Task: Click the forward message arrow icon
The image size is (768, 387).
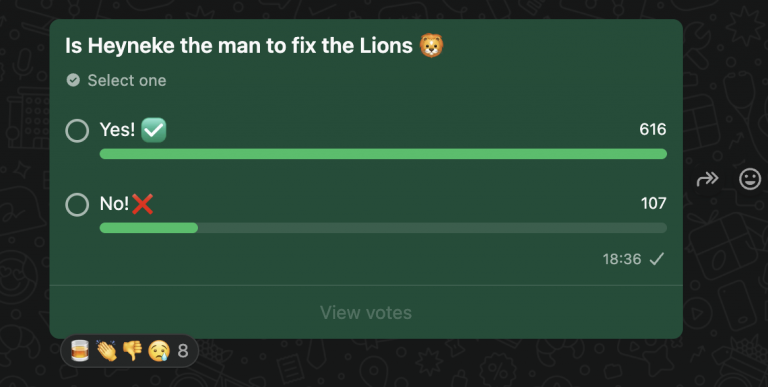Action: (707, 179)
